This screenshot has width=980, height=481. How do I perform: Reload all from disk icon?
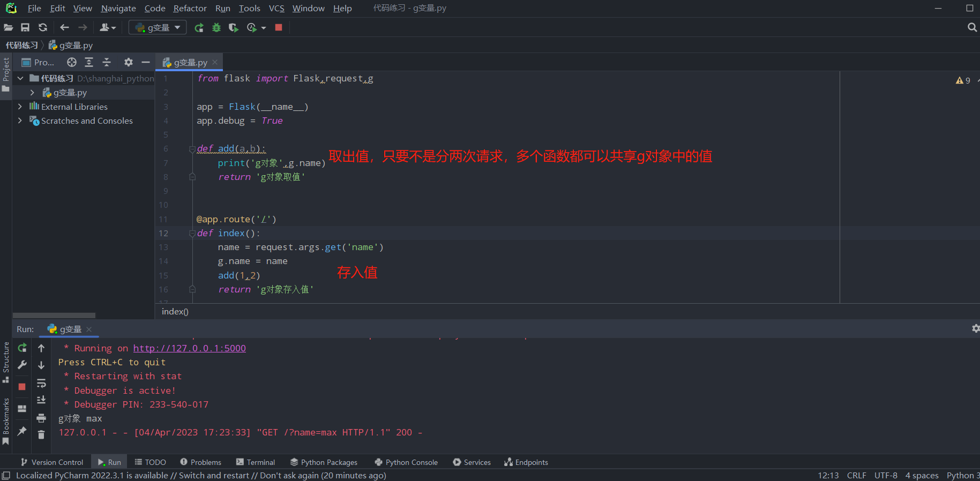coord(43,27)
